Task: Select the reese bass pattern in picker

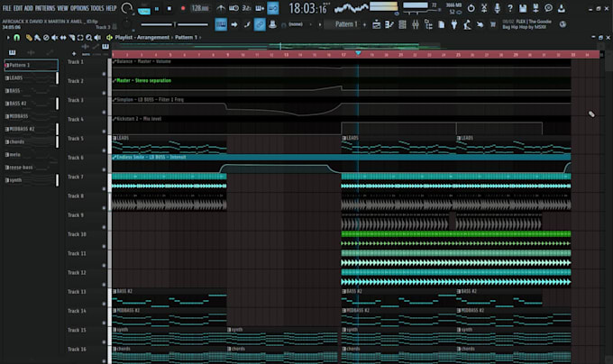Action: 31,168
